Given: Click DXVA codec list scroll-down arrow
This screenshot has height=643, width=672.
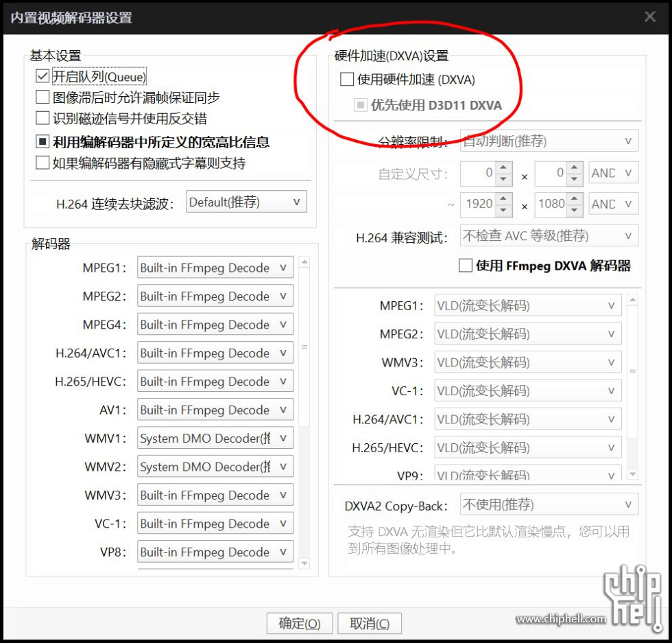Looking at the screenshot, I should (632, 474).
